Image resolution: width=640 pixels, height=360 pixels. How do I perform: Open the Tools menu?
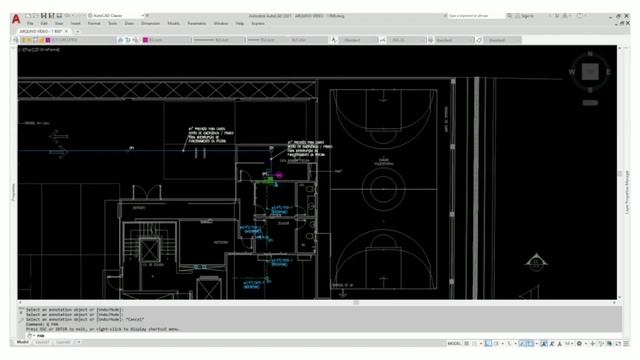point(113,24)
